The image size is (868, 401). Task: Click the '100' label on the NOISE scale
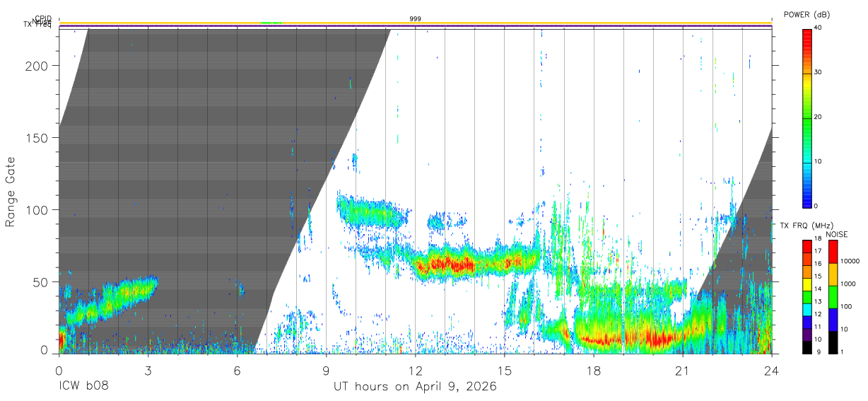click(847, 306)
